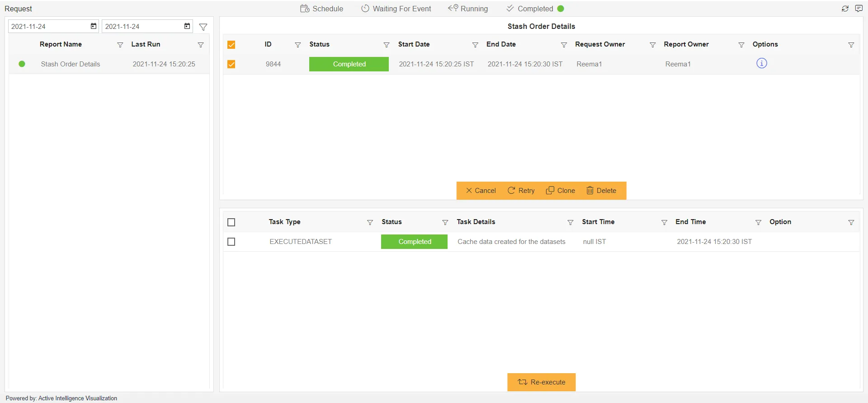The width and height of the screenshot is (868, 403).
Task: Switch to the Waiting For Event tab
Action: click(x=396, y=9)
